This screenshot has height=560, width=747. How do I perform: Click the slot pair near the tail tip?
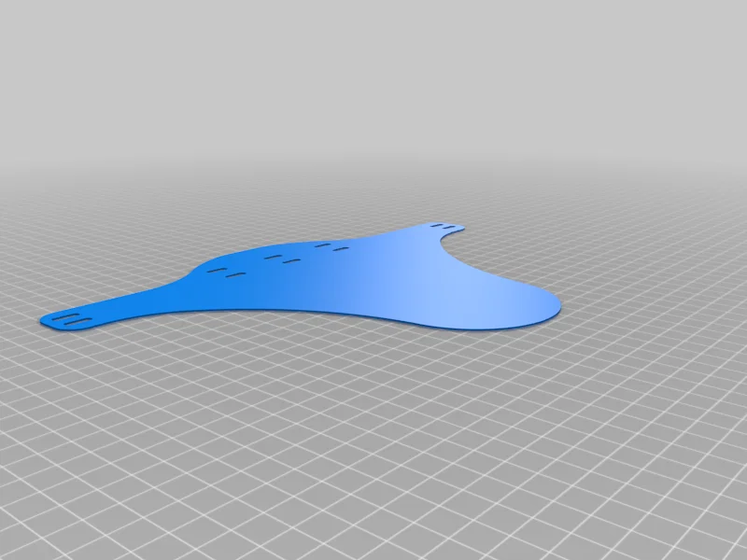tap(70, 320)
